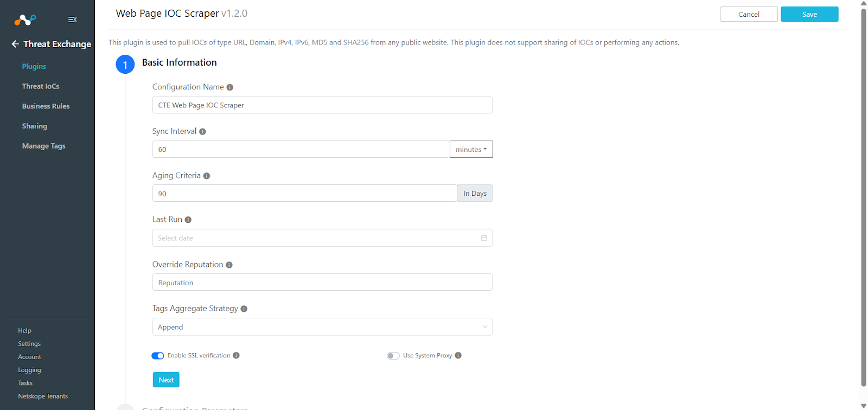
Task: Open Business Rules from the sidebar
Action: [x=46, y=106]
